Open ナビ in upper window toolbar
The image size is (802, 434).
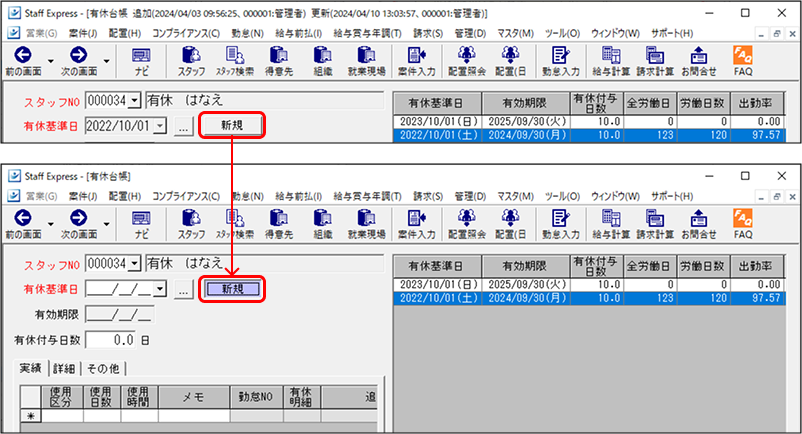[141, 61]
